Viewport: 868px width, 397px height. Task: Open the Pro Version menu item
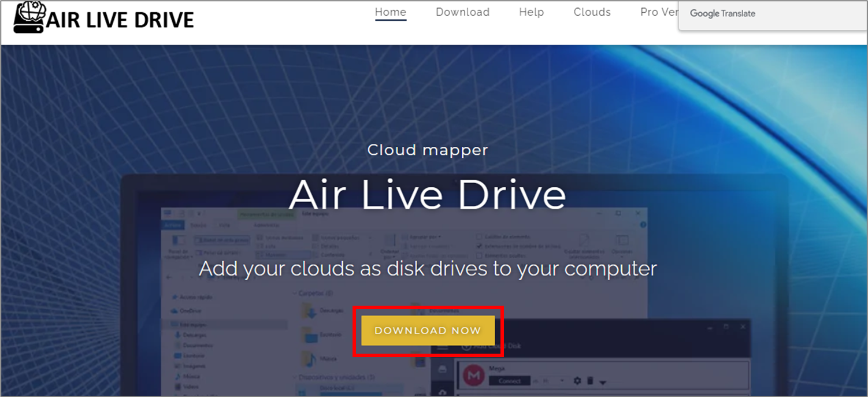click(659, 12)
